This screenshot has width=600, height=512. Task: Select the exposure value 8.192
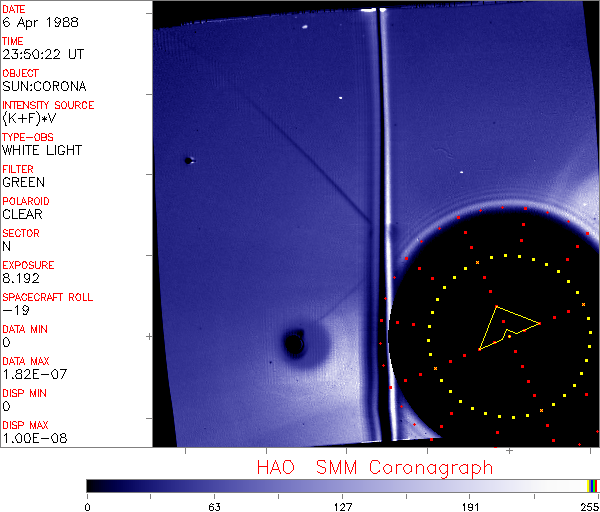(x=20, y=279)
